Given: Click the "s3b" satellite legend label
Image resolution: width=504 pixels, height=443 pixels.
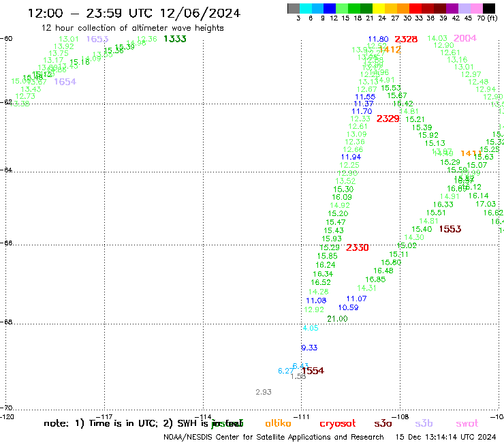Looking at the screenshot, I should coord(424,423).
